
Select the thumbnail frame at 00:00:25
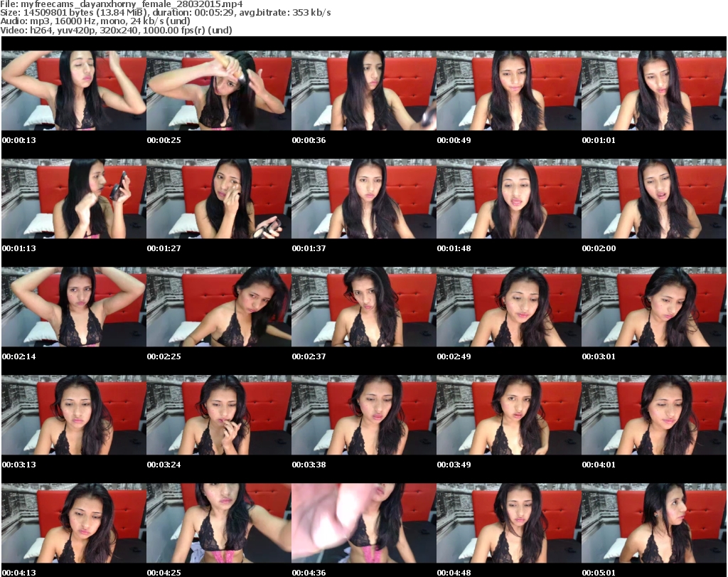pyautogui.click(x=219, y=90)
